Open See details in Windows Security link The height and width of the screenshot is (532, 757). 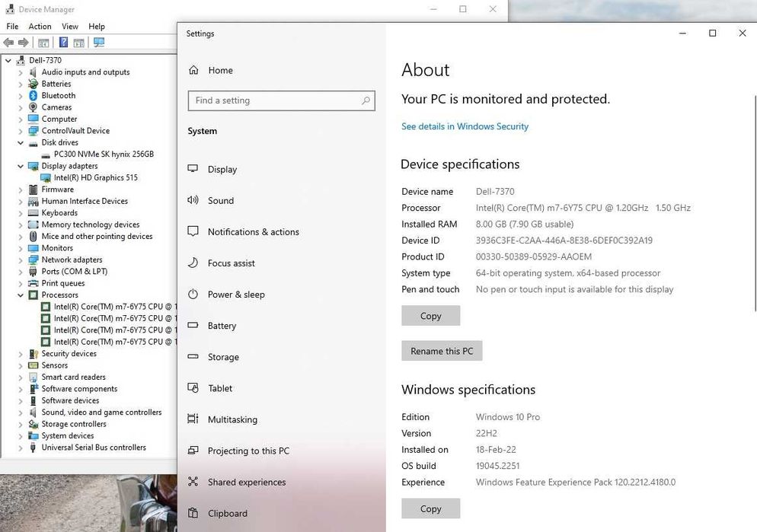point(465,126)
